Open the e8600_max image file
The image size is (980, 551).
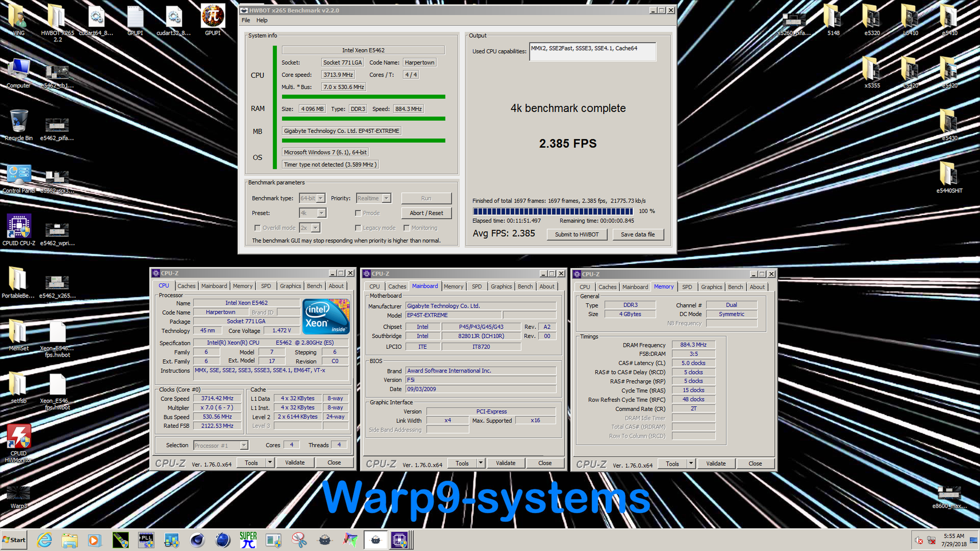point(949,497)
